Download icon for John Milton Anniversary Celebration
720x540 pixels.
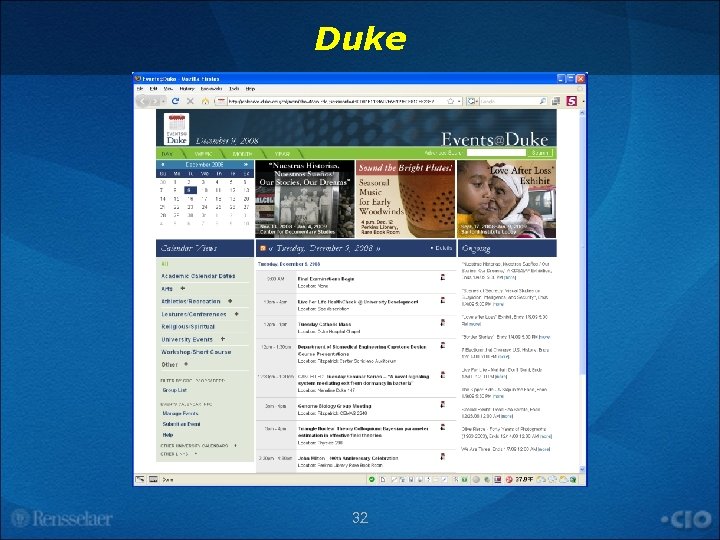tap(443, 456)
